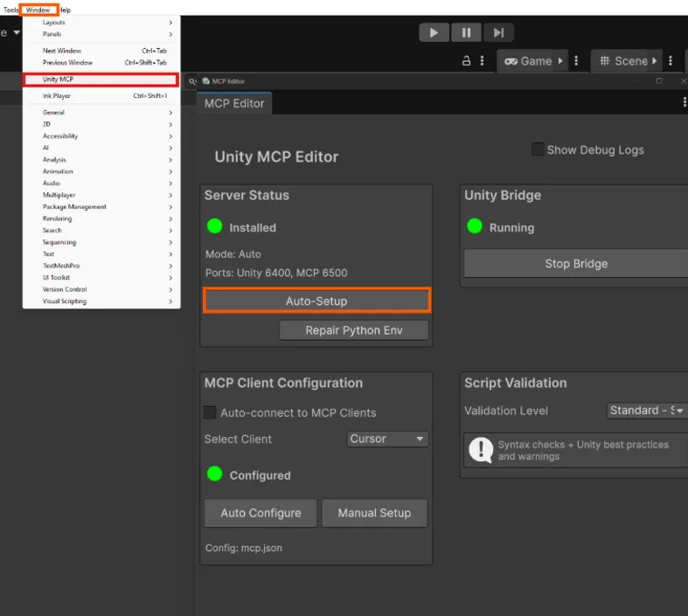Click the Step frame button
The height and width of the screenshot is (616, 688).
point(498,32)
